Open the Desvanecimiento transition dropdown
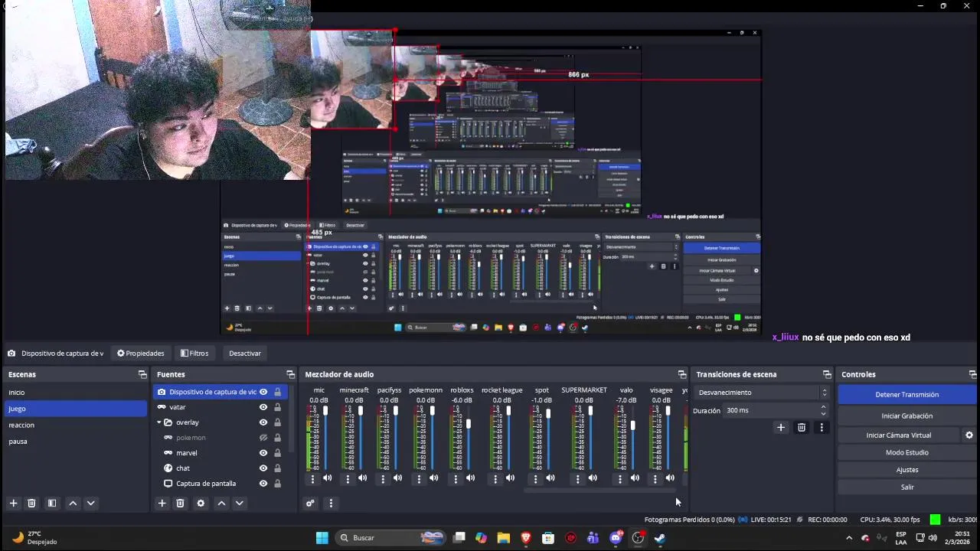Screen dimensions: 980x551 point(763,393)
